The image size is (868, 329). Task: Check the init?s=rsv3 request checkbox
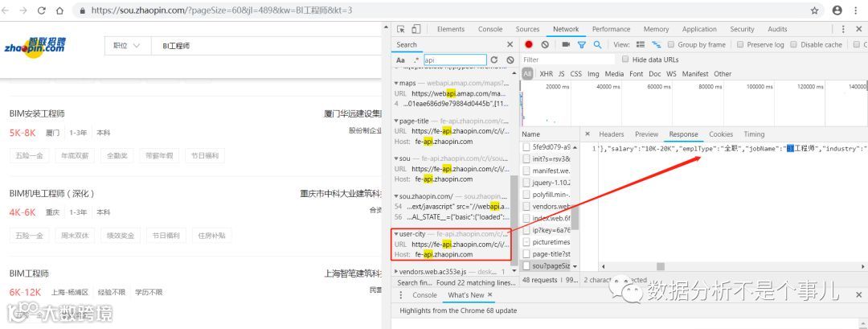click(x=526, y=158)
